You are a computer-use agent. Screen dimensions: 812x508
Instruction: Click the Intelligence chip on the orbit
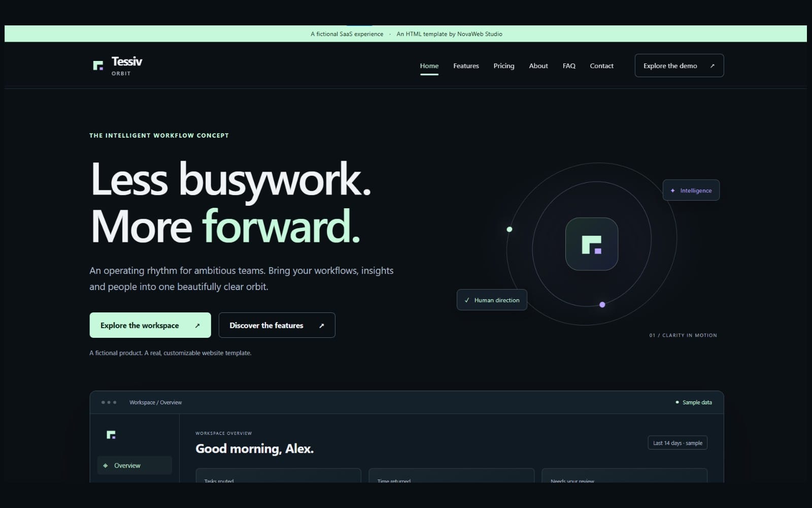click(691, 190)
